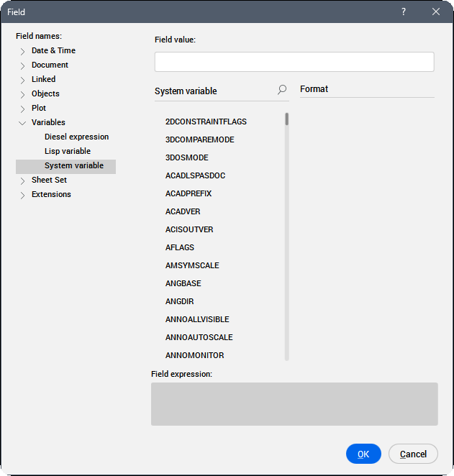The image size is (454, 476).
Task: Select the 3DOSMODE system variable
Action: pos(186,157)
